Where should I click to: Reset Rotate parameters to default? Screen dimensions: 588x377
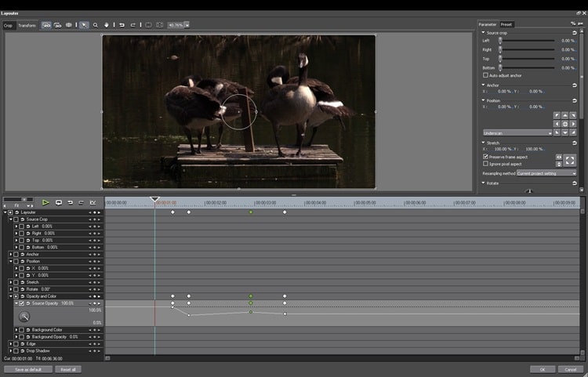575,183
